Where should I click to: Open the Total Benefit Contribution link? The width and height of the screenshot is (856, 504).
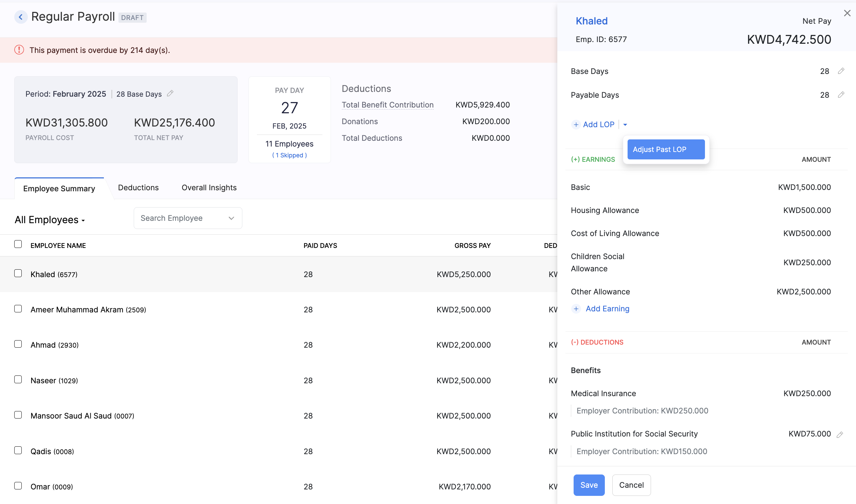pos(387,104)
